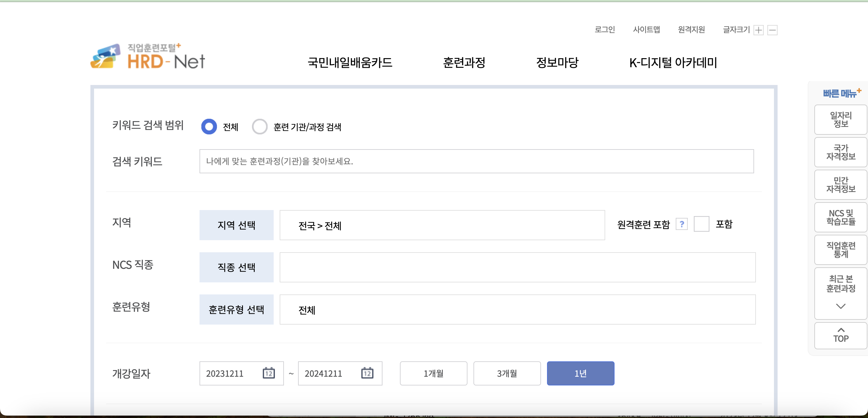The image size is (868, 418).
Task: Check the 원격훈련 포함 checkbox
Action: 701,224
